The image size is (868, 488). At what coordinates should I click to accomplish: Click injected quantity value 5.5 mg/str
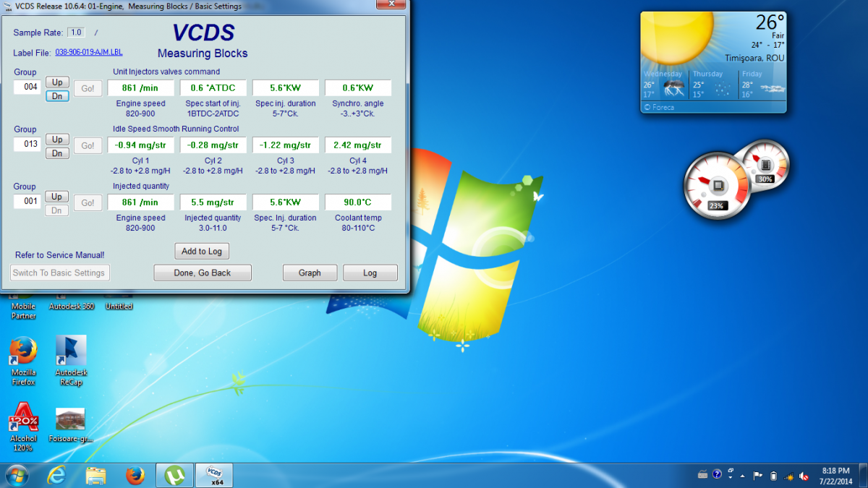(213, 202)
